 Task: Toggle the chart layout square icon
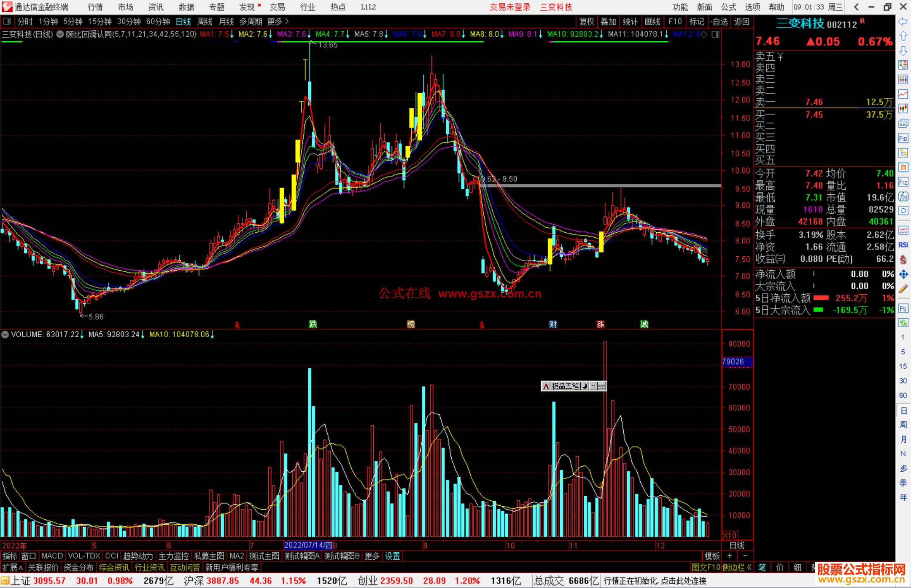pos(7,21)
